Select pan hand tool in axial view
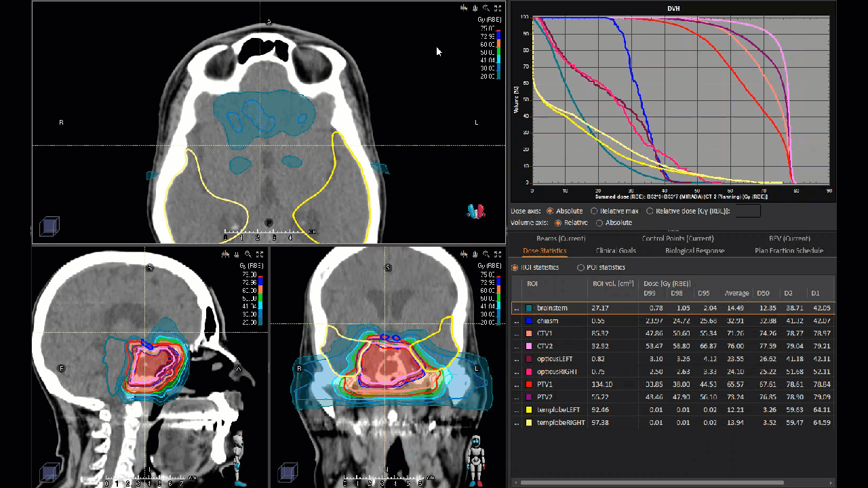This screenshot has width=868, height=488. click(x=475, y=8)
